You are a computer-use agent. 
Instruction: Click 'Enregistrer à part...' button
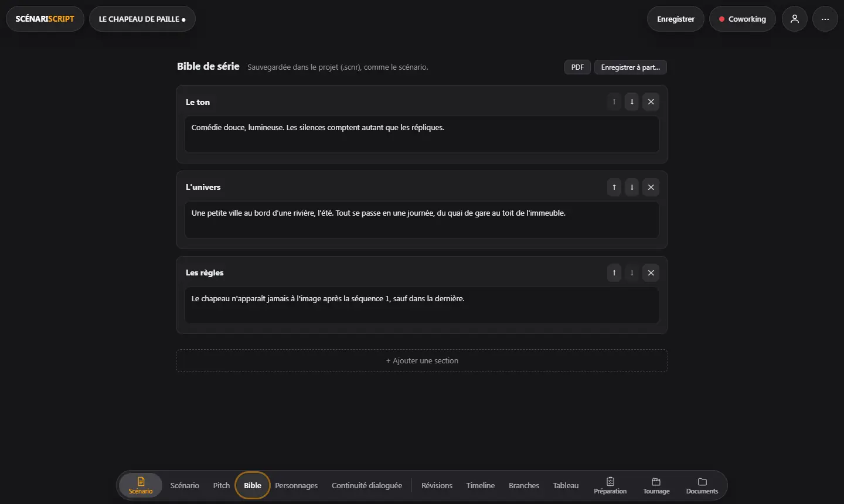pyautogui.click(x=631, y=67)
